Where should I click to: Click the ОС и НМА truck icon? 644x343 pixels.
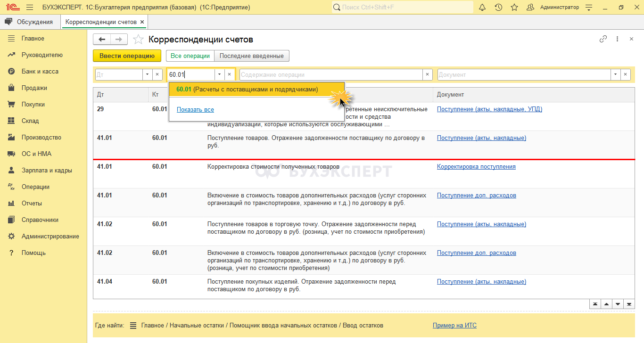pos(11,154)
